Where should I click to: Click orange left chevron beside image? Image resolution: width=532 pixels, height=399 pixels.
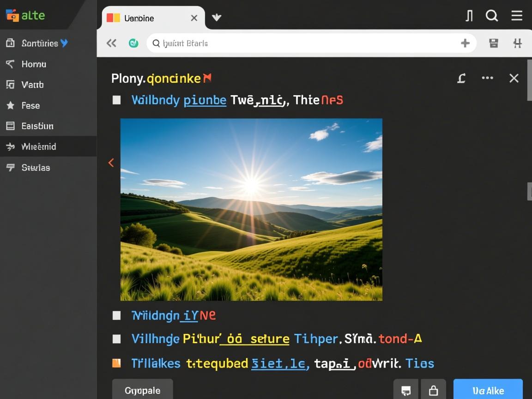pyautogui.click(x=111, y=163)
